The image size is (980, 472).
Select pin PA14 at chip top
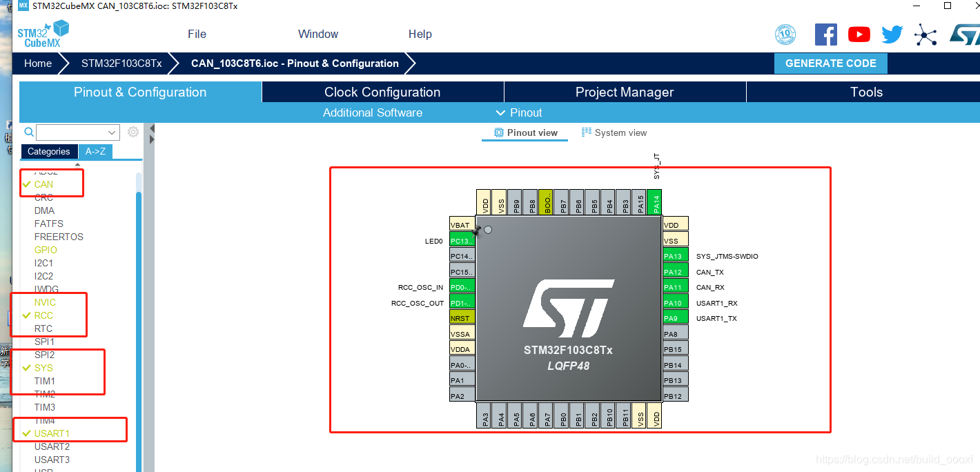655,202
